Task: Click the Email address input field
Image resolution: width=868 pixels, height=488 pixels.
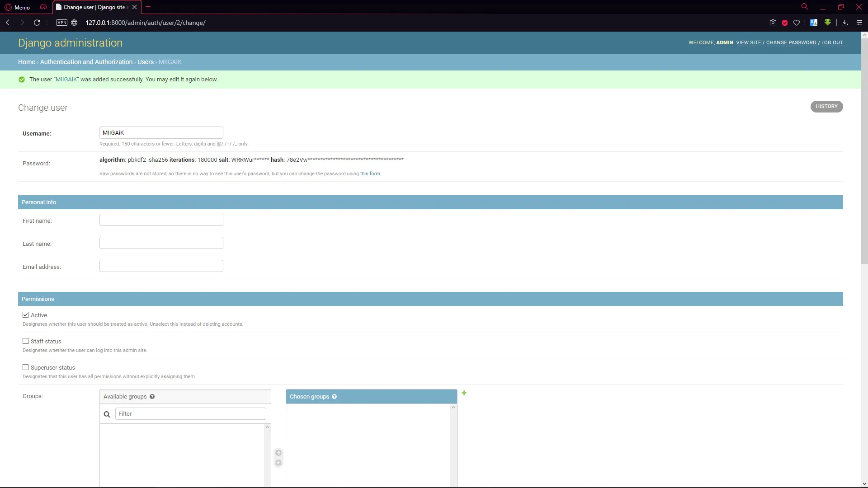Action: pyautogui.click(x=161, y=266)
